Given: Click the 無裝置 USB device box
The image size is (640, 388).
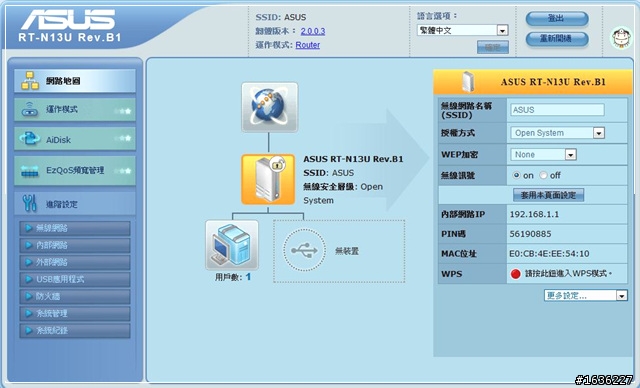Looking at the screenshot, I should click(x=339, y=251).
